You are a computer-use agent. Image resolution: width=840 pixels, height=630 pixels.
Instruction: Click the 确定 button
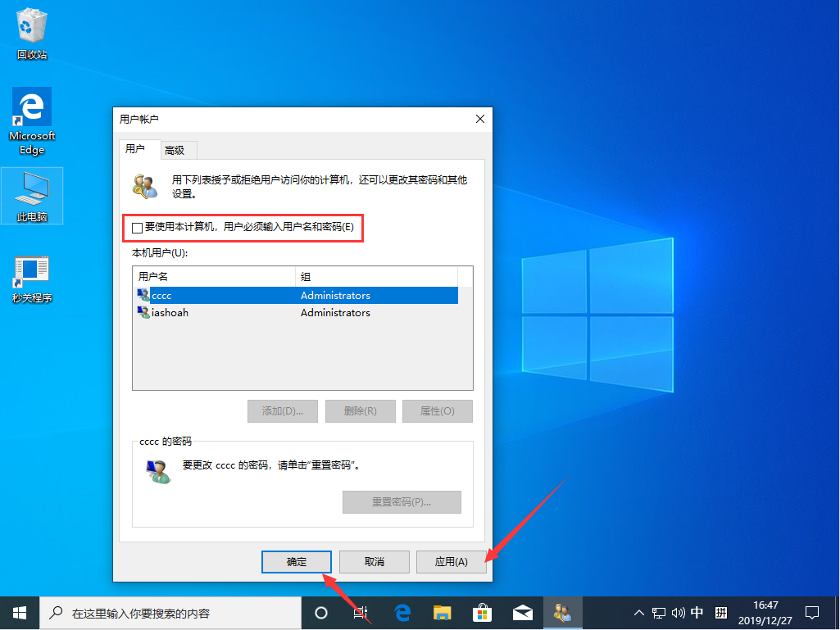point(296,562)
